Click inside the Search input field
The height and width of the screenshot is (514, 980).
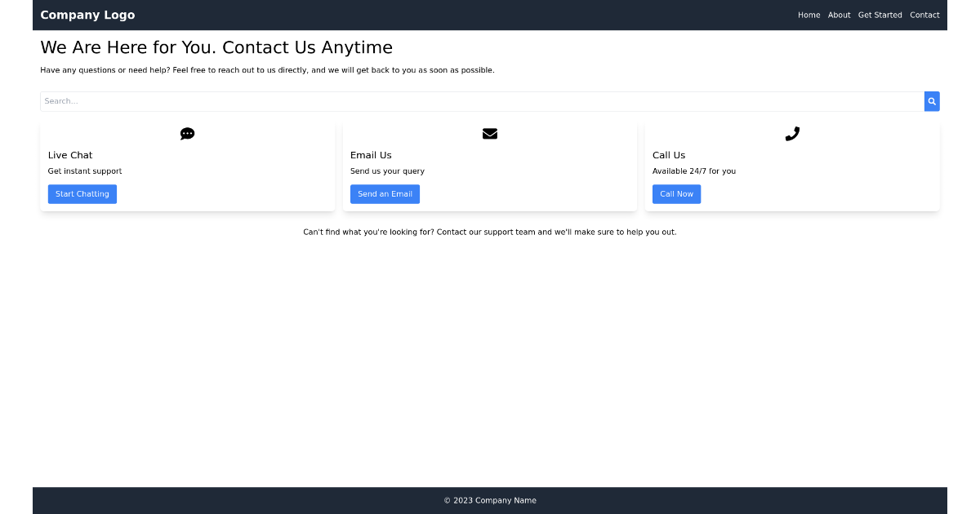(x=327, y=100)
